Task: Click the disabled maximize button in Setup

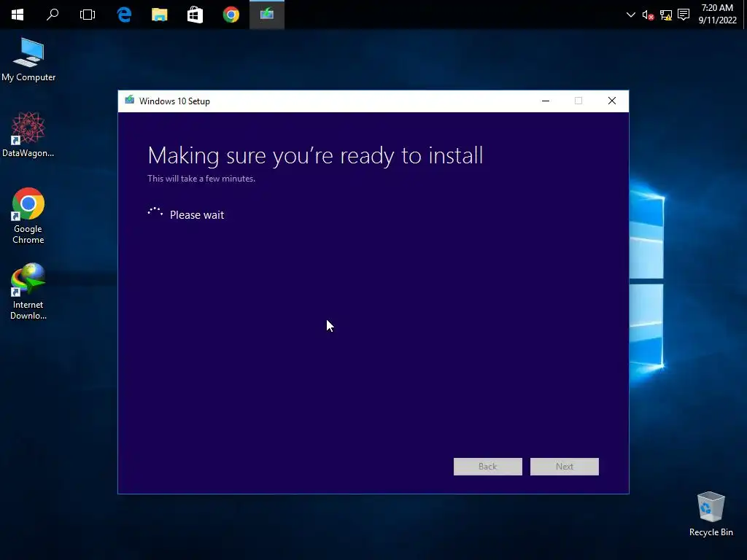Action: 578,101
